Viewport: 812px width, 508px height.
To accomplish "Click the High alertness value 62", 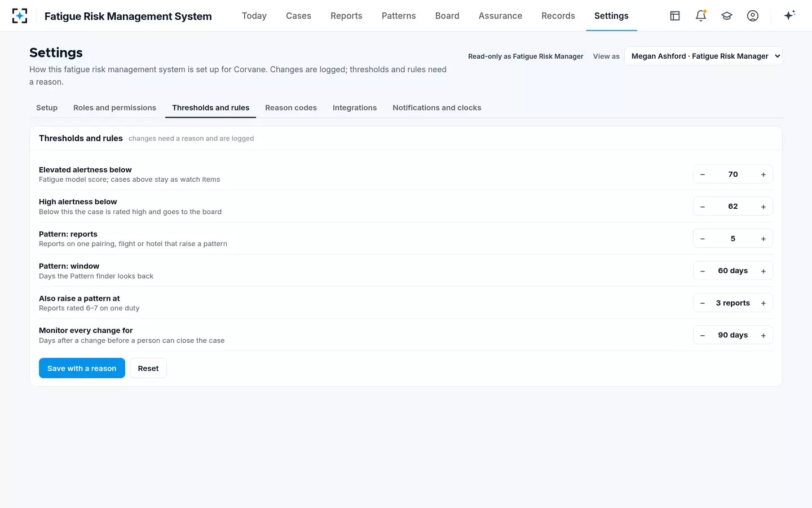I will [x=733, y=207].
